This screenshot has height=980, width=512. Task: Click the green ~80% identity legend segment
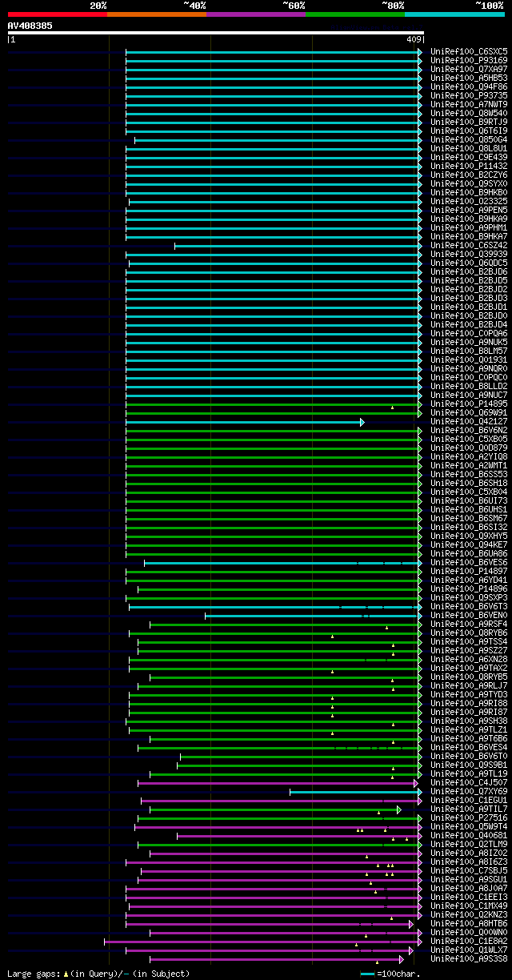355,14
